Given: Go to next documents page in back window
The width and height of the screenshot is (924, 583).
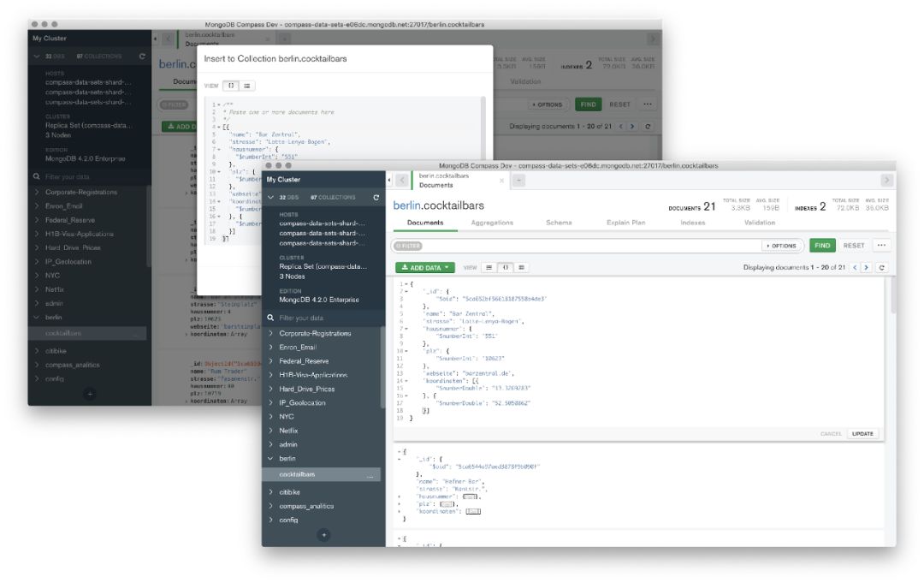Looking at the screenshot, I should (632, 127).
